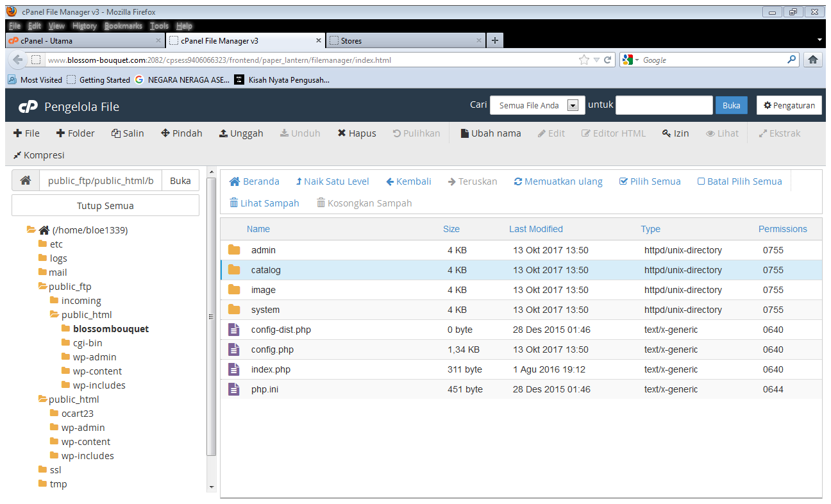
Task: Click the Tutup Semua collapse-all button
Action: [105, 206]
